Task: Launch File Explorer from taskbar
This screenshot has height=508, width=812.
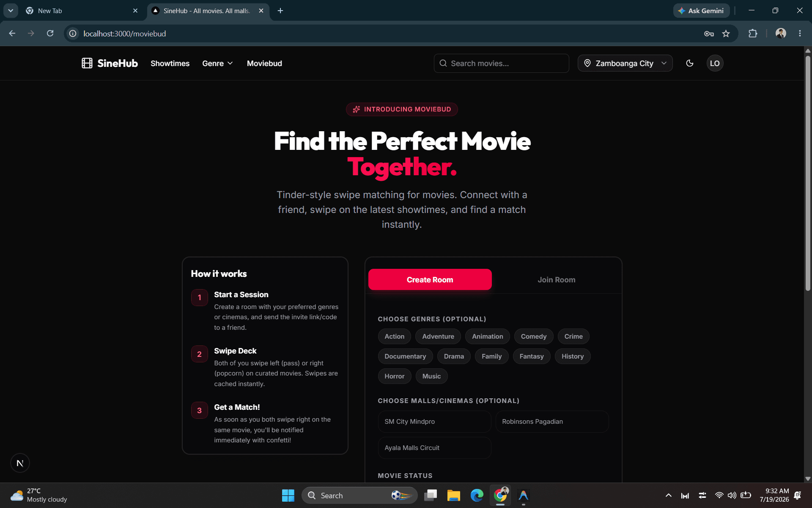Action: pyautogui.click(x=453, y=495)
